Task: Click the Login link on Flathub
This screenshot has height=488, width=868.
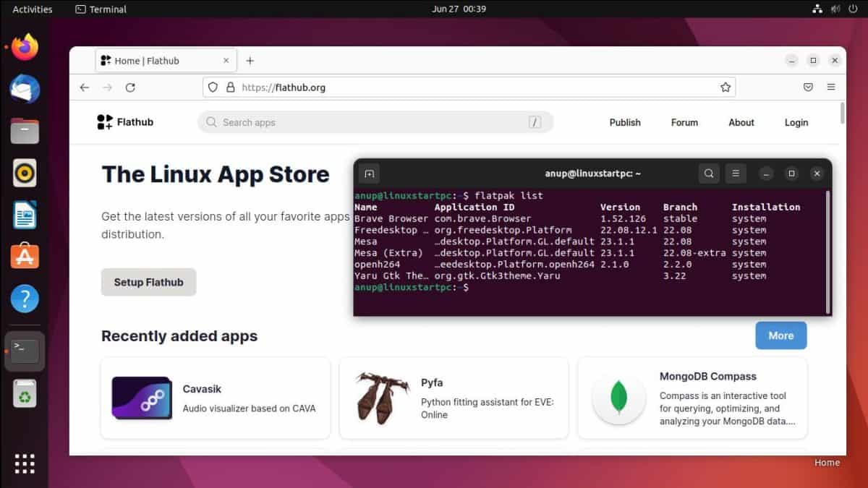Action: (796, 122)
